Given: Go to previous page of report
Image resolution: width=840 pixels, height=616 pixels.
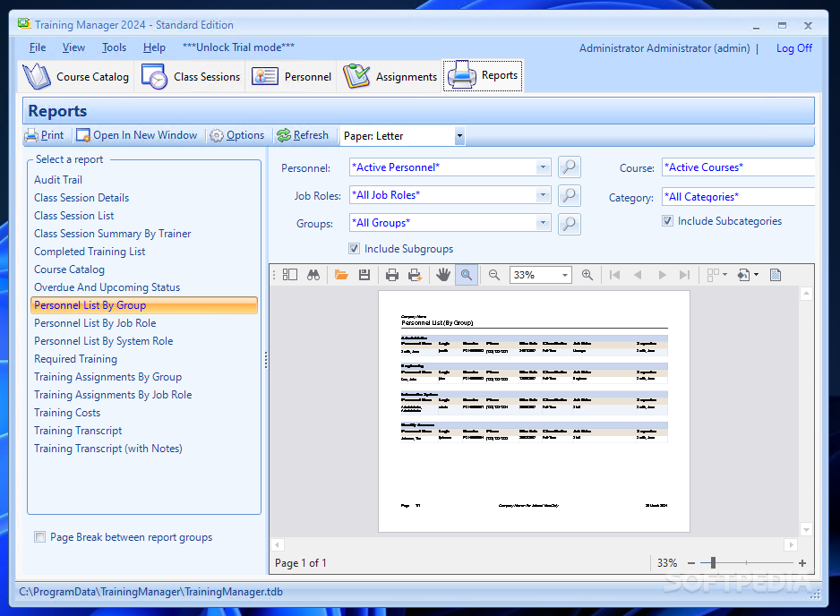Looking at the screenshot, I should 638,275.
